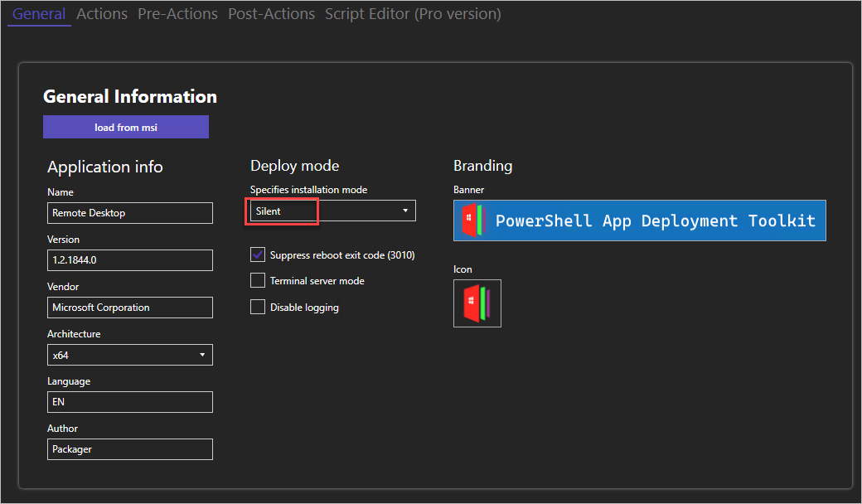Open the Pre-Actions tab
Viewport: 862px width, 504px height.
177,14
